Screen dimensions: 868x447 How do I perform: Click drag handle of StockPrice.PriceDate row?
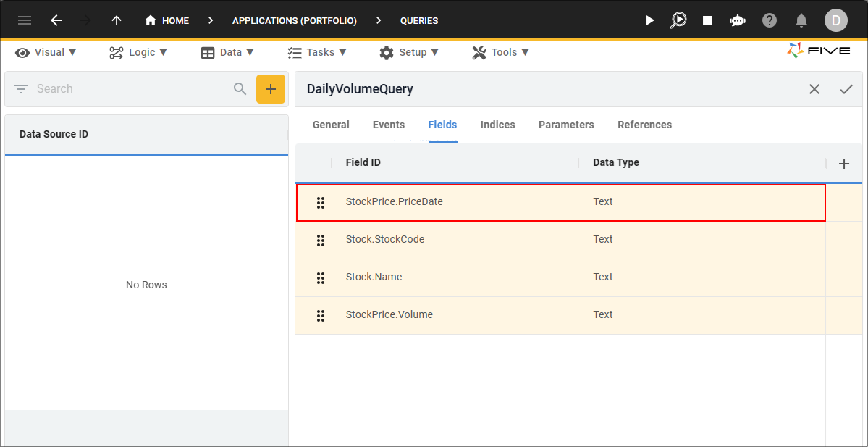(x=320, y=203)
